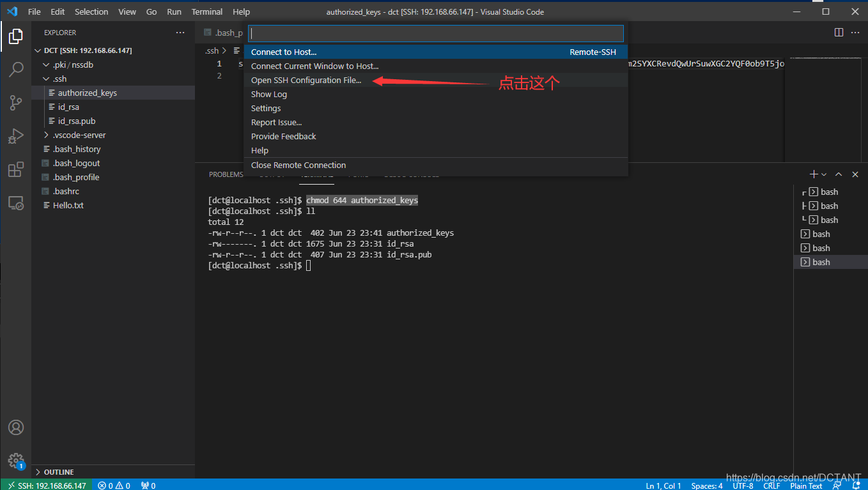Open the Explorer view in activity bar
The width and height of the screenshot is (868, 490).
pos(16,36)
